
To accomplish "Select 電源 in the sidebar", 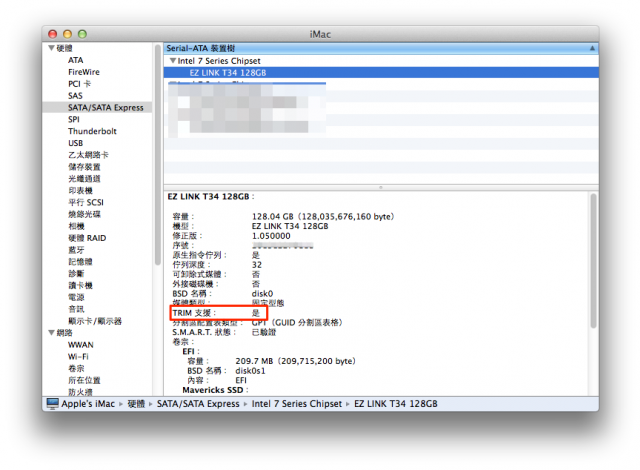I will (76, 297).
